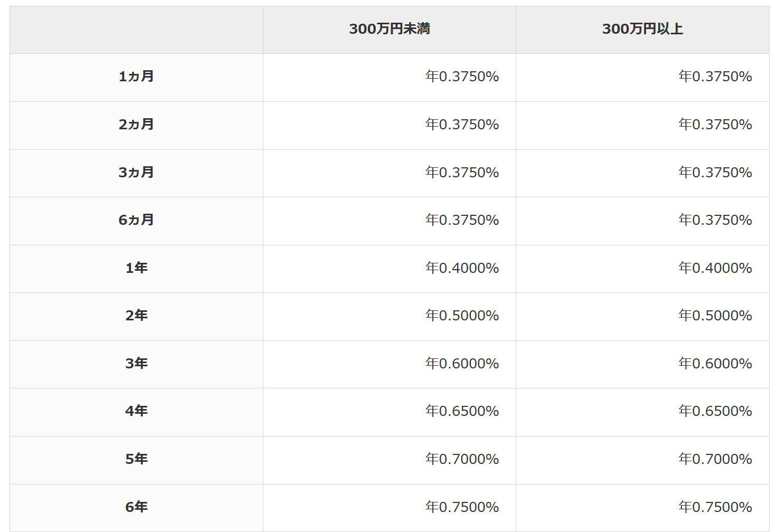
Task: Click the 2年 rate under 300万円以上
Action: (x=715, y=316)
